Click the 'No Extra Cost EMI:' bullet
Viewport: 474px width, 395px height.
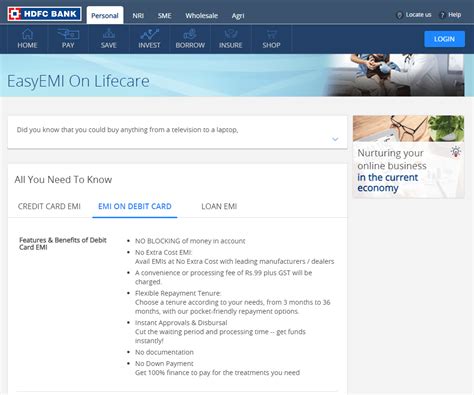(163, 252)
